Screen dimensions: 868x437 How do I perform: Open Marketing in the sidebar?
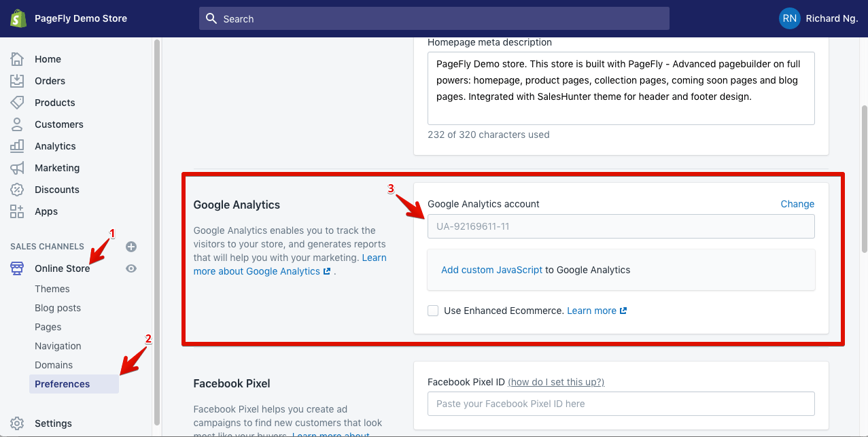(57, 168)
